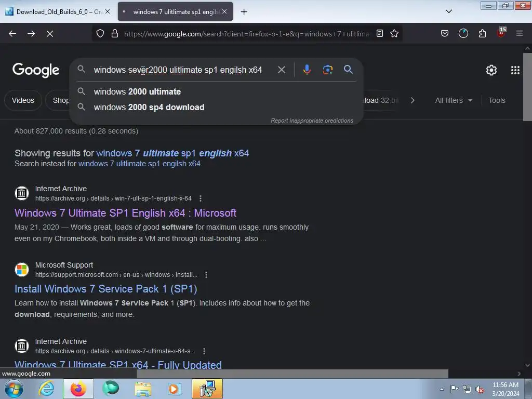Open more options for windows-7-ultimate-x-64 archive result
This screenshot has width=532, height=399.
click(204, 351)
